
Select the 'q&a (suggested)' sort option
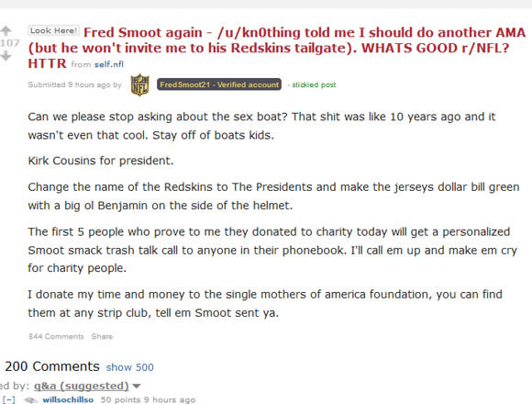click(82, 386)
